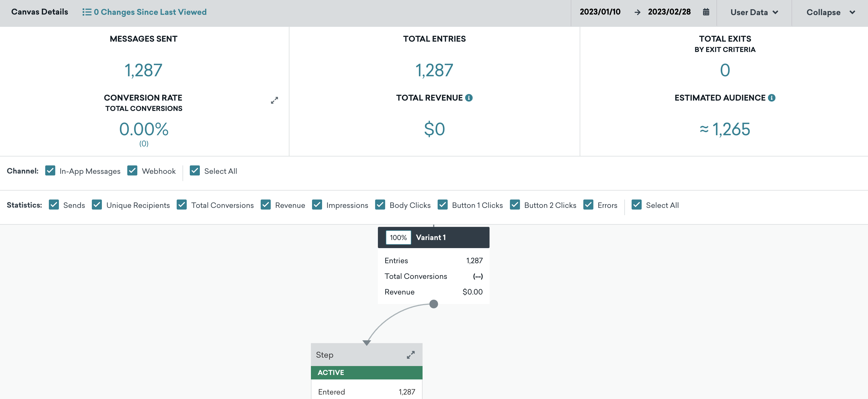The width and height of the screenshot is (868, 399).
Task: Expand the Step card with the arrows icon
Action: tap(410, 355)
